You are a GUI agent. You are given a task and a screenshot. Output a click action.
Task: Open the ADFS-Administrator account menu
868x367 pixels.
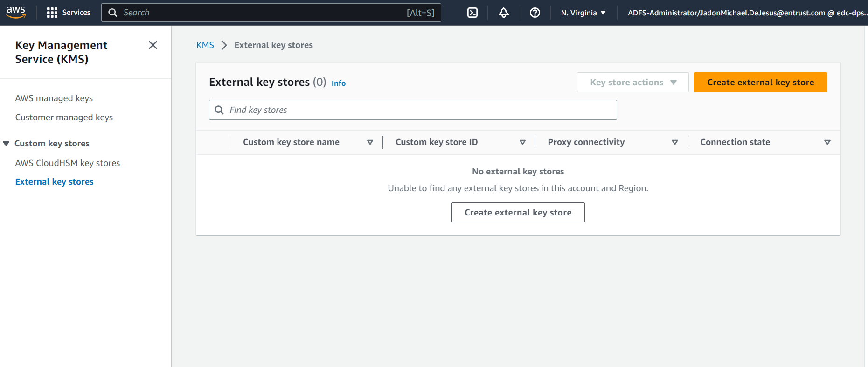(747, 13)
